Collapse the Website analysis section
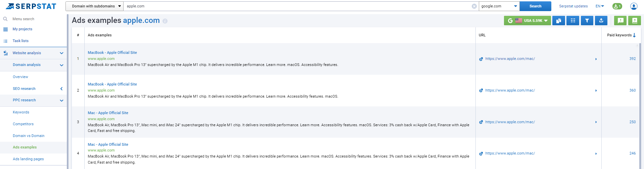 click(61, 53)
